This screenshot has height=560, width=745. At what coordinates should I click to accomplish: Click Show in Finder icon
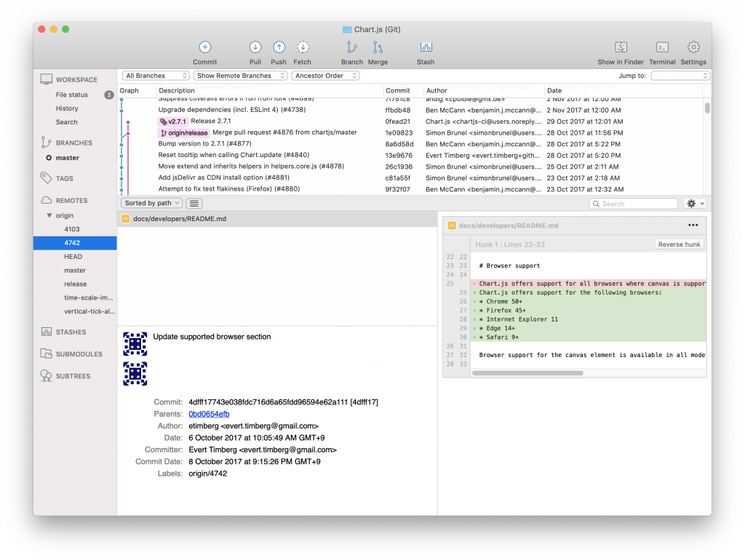tap(621, 47)
